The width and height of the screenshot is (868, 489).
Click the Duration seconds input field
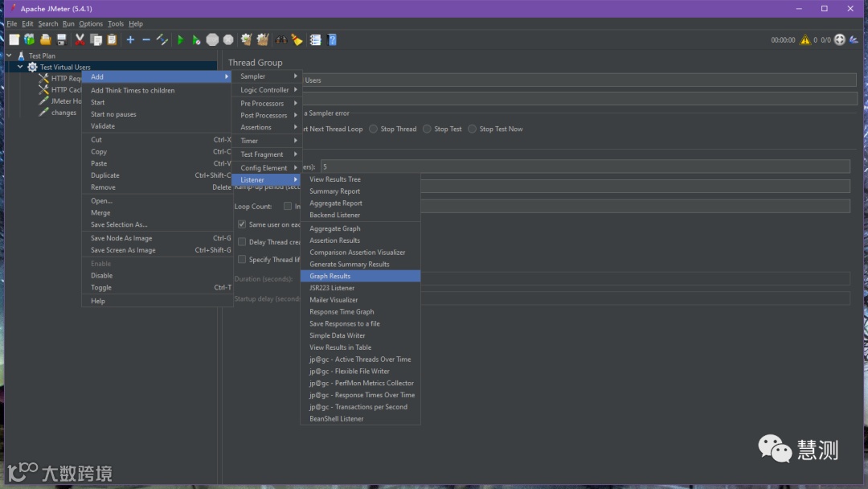[x=636, y=278]
